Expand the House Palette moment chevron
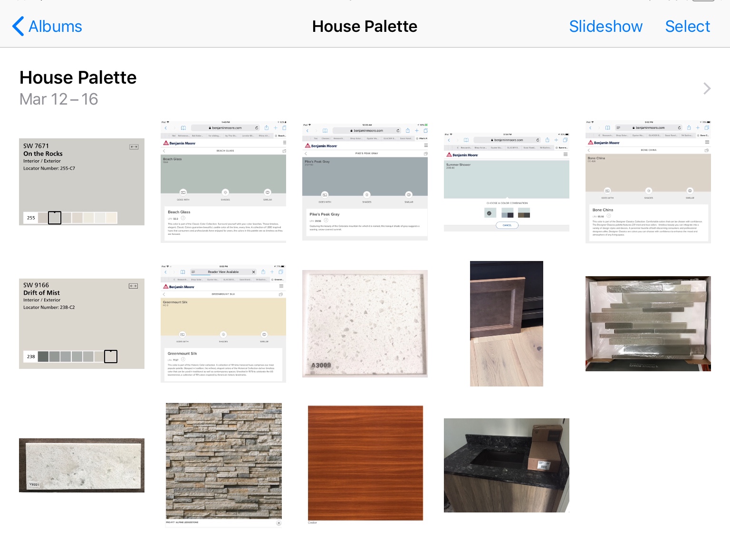Image resolution: width=730 pixels, height=560 pixels. [x=707, y=88]
